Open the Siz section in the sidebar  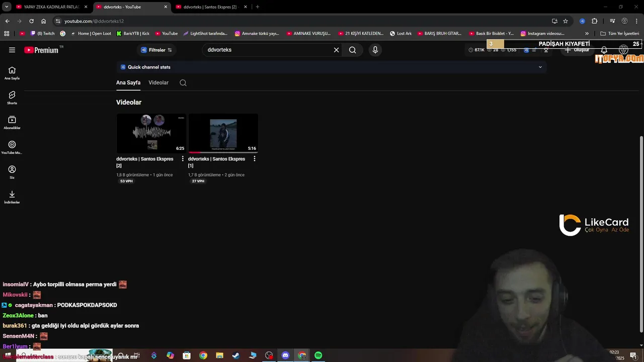pos(12,172)
